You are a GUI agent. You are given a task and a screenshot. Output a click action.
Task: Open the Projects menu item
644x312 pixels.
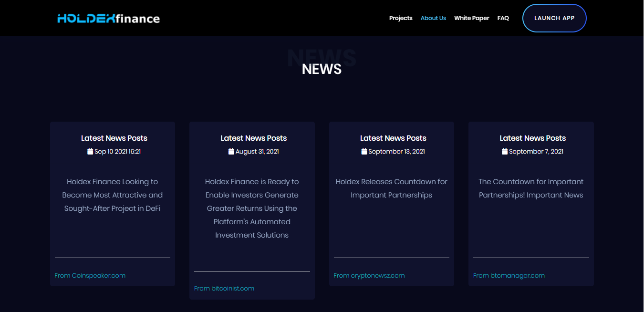tap(401, 18)
